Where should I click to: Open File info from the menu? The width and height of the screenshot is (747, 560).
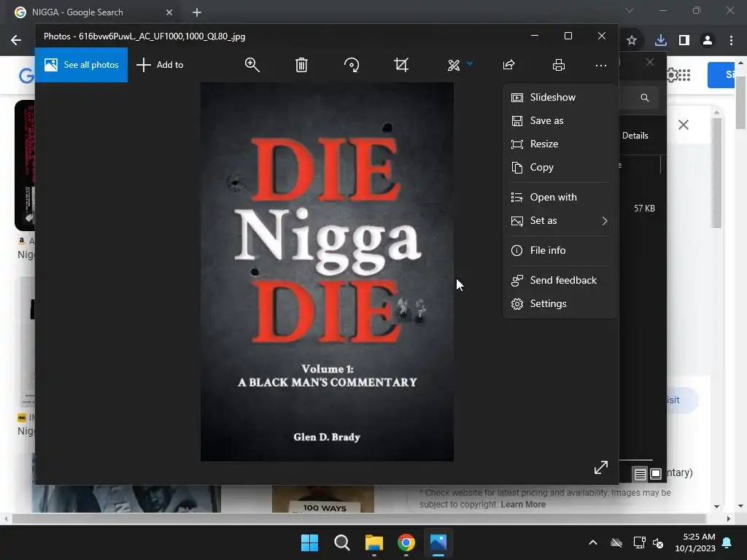coord(560,251)
